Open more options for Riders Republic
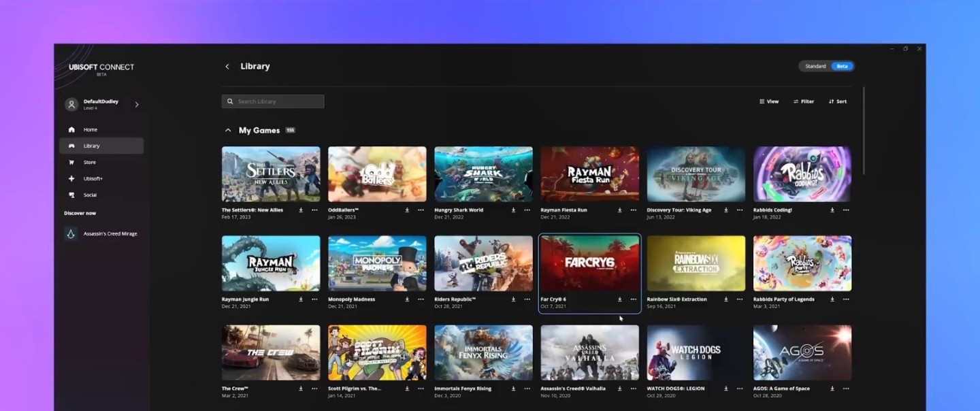 pyautogui.click(x=527, y=299)
